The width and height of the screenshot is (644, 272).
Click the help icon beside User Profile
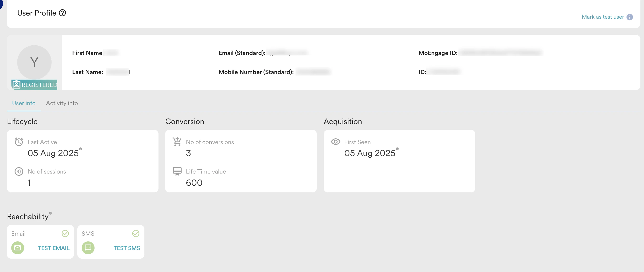[62, 13]
